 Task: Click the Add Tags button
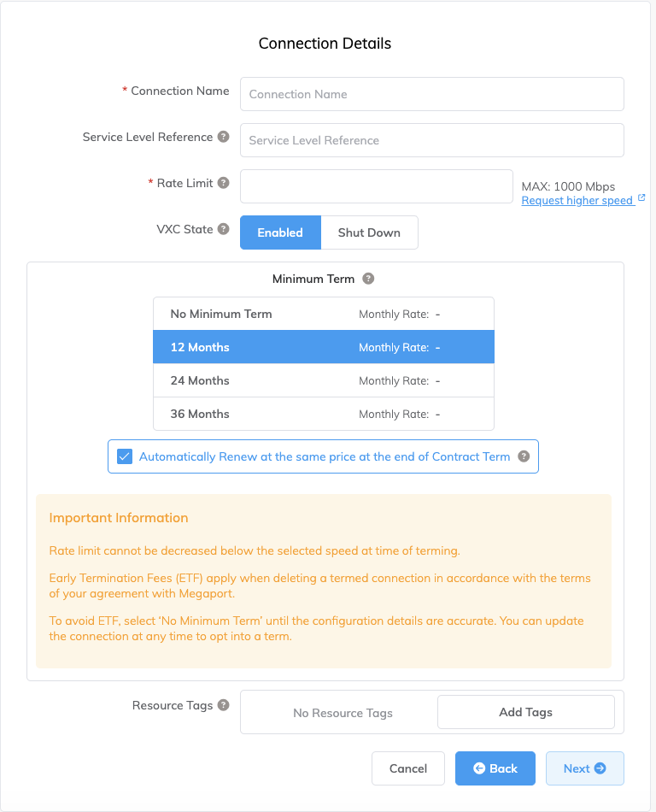pos(525,711)
